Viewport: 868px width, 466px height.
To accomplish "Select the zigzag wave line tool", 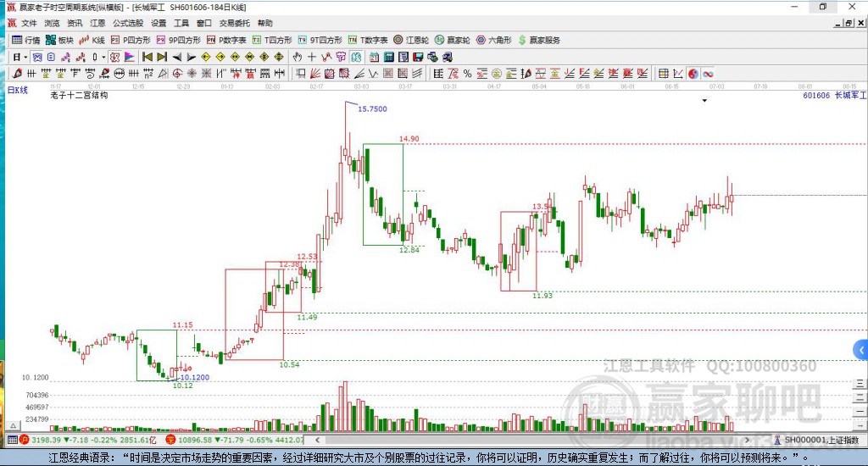I will [x=374, y=74].
